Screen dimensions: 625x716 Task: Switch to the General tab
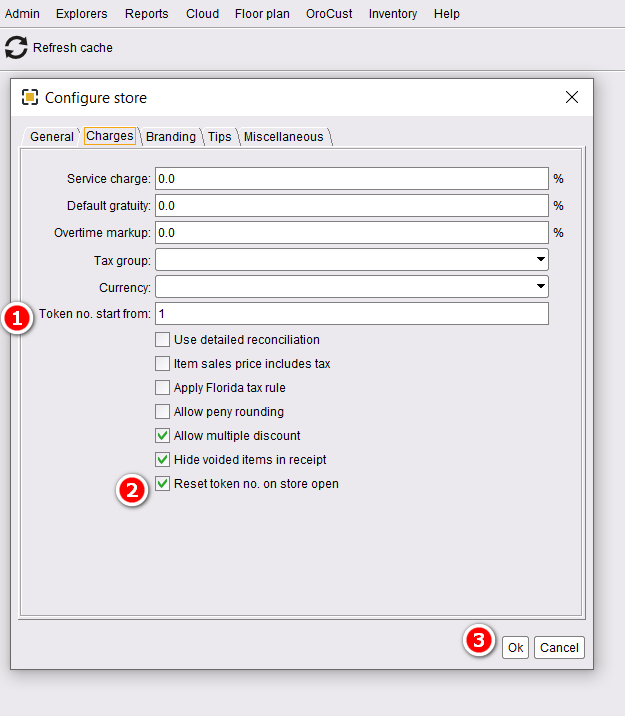pos(52,137)
